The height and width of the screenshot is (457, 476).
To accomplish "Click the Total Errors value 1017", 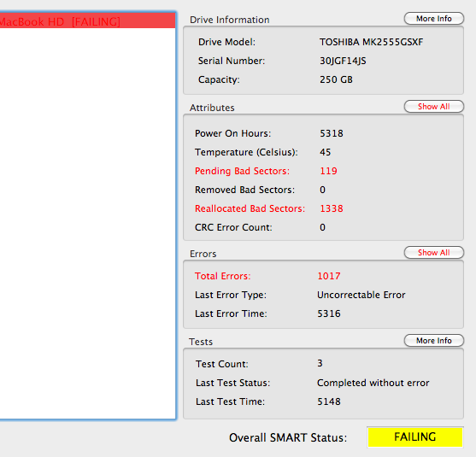I will click(329, 276).
